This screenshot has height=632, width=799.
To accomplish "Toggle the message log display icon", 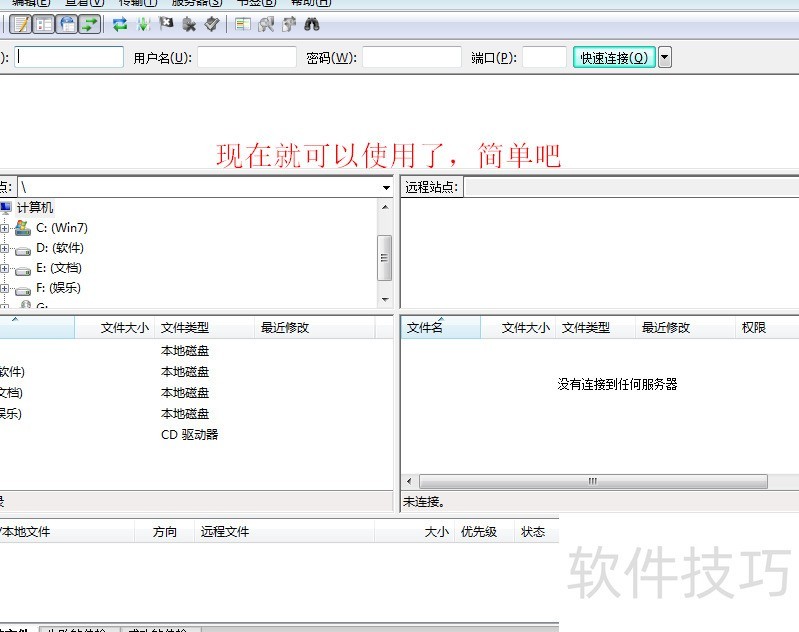I will 20,25.
